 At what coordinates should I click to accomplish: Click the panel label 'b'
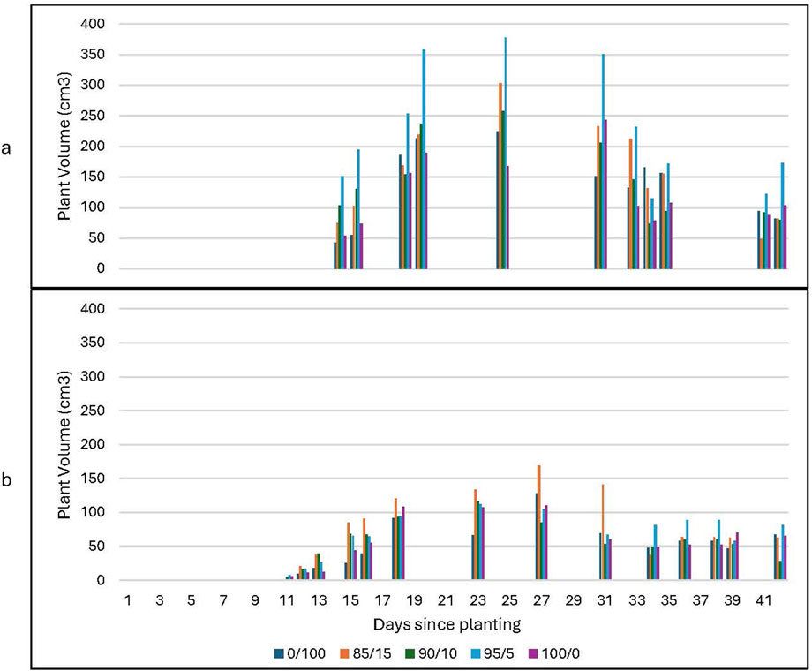(7, 481)
